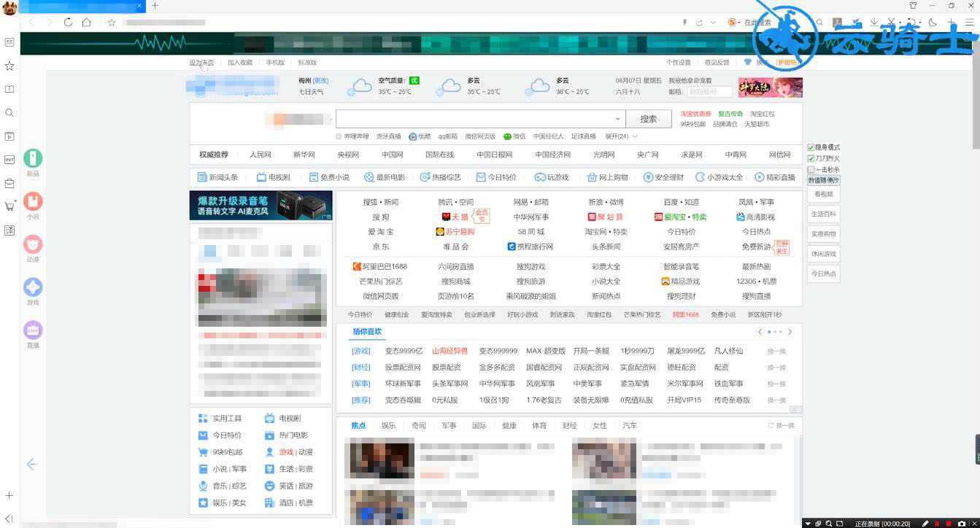Open favorites star in left sidebar
980x528 pixels.
(x=9, y=66)
